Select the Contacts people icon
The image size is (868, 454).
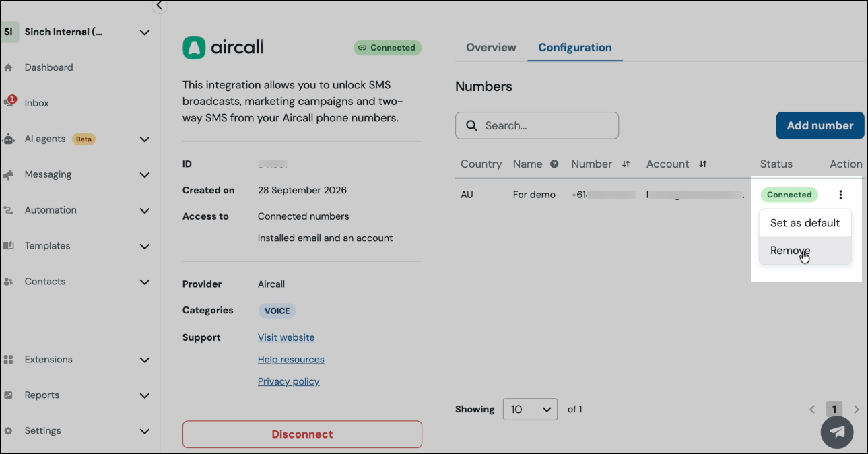click(9, 282)
